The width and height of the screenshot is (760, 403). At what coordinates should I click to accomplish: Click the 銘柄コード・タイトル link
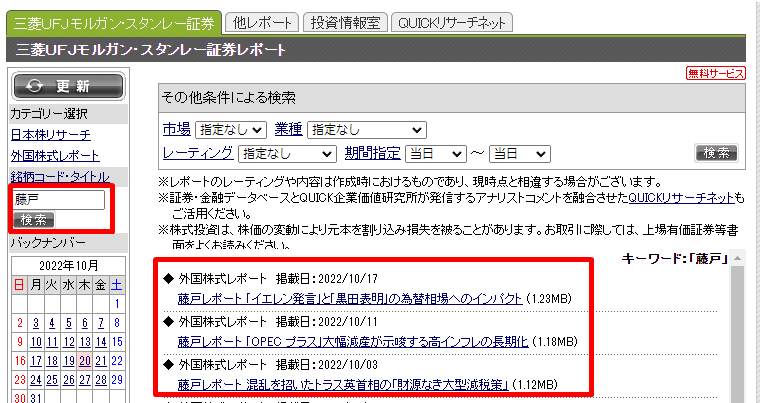[x=60, y=177]
